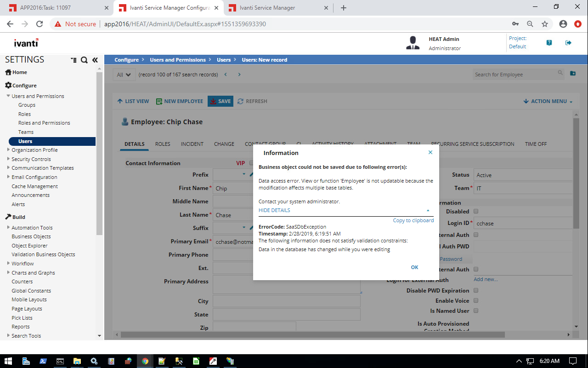Viewport: 588px width, 368px height.
Task: Click the settings tree list icon
Action: click(73, 60)
